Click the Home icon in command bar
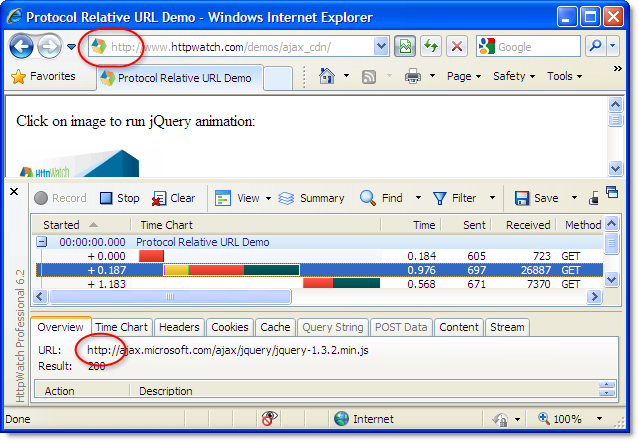Screen dimensions: 639x442 tap(327, 76)
